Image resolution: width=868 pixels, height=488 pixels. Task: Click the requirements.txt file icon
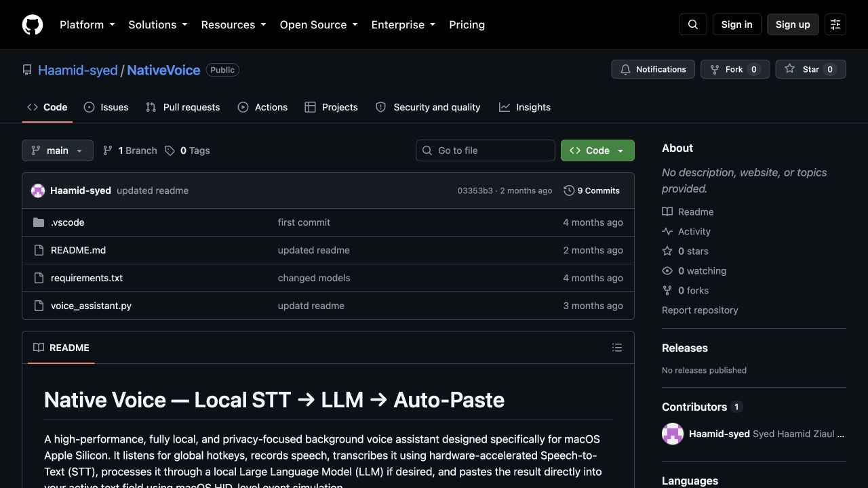(x=39, y=278)
